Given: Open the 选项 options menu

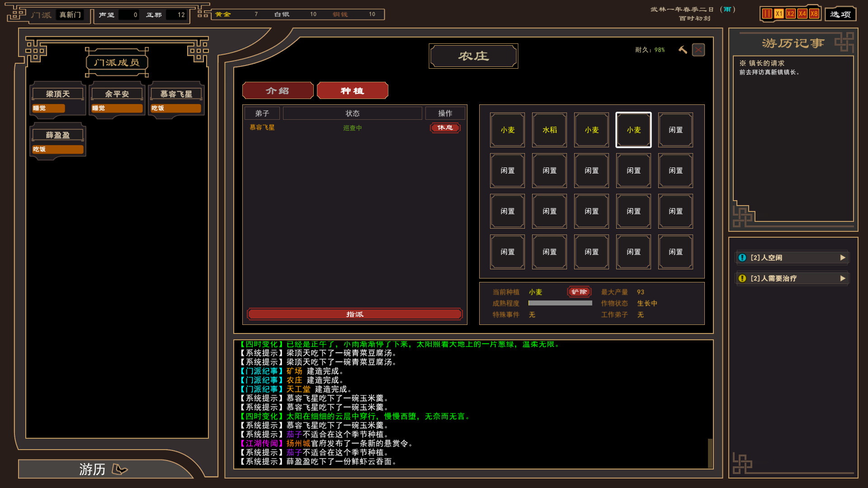Looking at the screenshot, I should 840,14.
